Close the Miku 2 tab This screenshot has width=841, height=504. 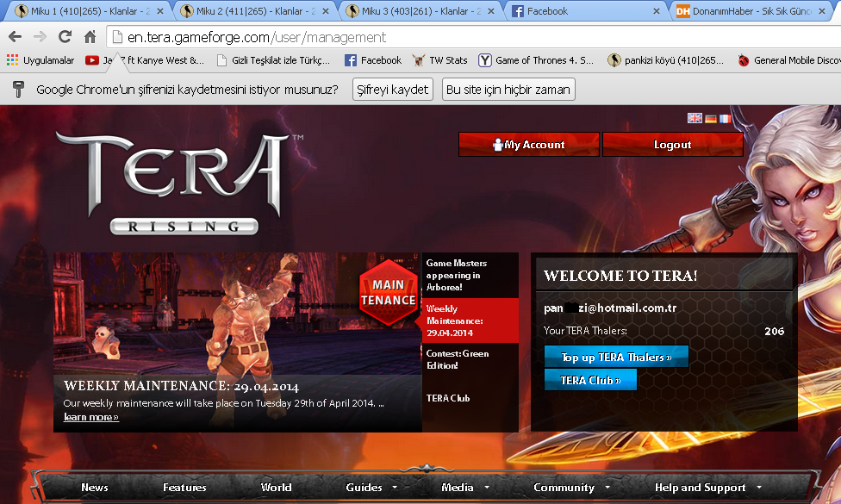pyautogui.click(x=325, y=11)
